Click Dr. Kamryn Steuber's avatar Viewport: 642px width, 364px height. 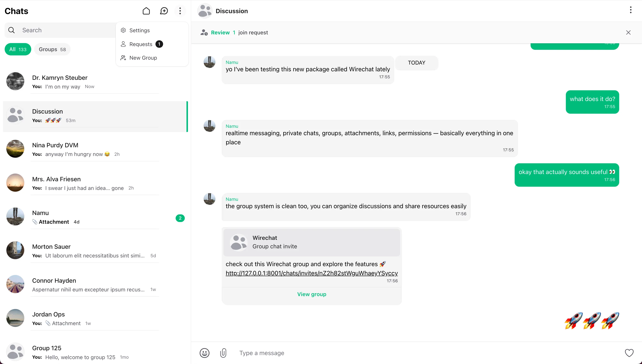[x=15, y=81]
